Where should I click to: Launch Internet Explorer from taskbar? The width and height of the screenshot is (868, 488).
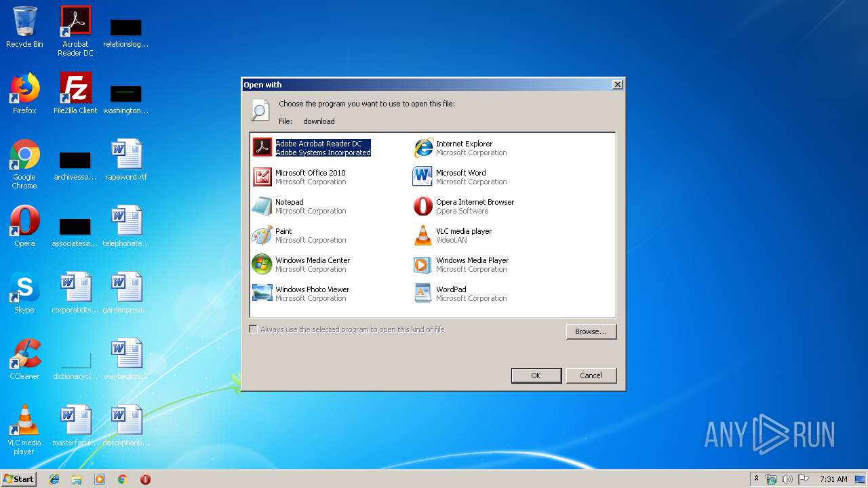click(x=54, y=479)
